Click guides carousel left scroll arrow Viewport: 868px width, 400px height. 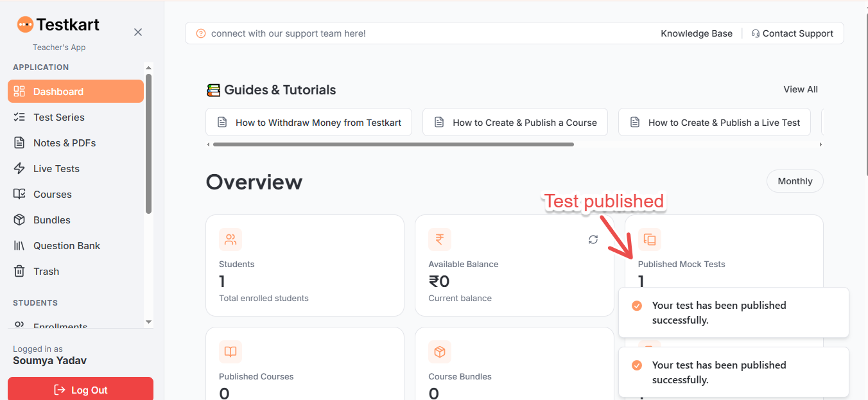click(208, 144)
